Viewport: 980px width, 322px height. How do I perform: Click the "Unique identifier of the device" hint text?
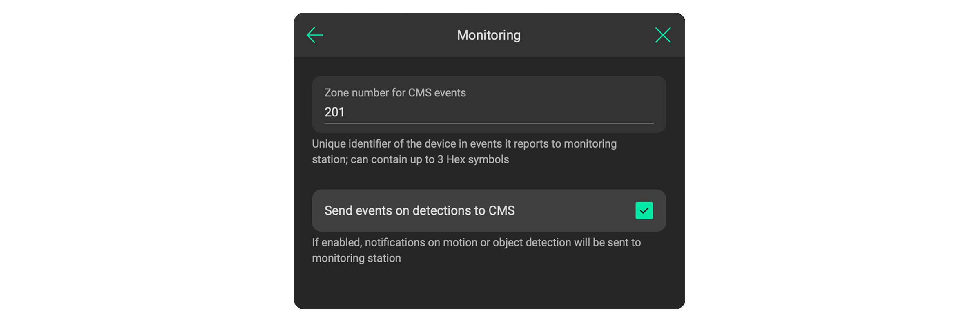[x=464, y=144]
